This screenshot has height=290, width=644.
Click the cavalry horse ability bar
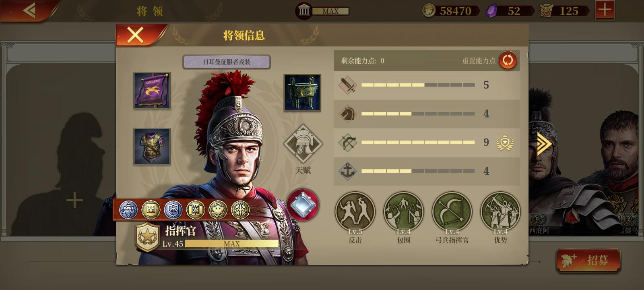427,114
